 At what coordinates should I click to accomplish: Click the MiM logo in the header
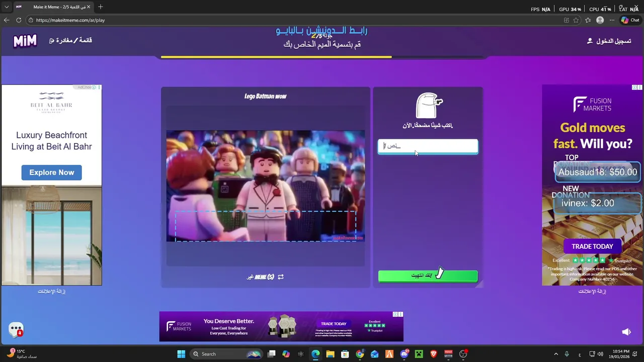tap(25, 41)
